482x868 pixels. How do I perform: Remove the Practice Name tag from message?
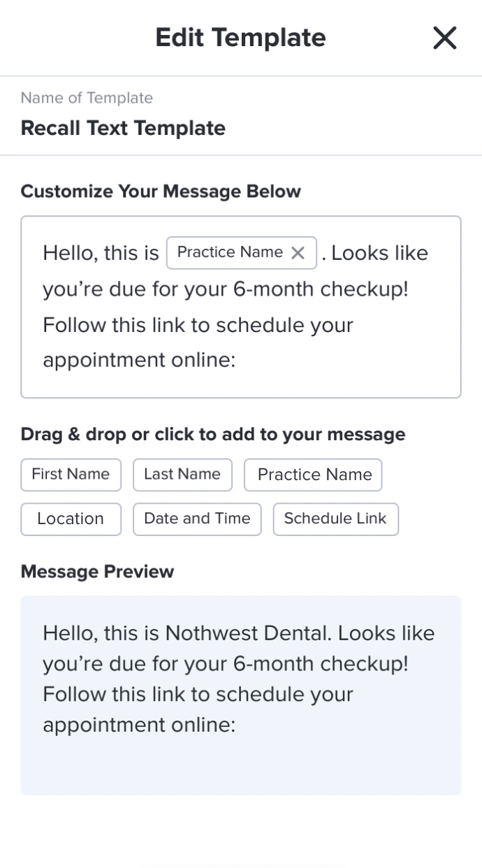point(298,253)
